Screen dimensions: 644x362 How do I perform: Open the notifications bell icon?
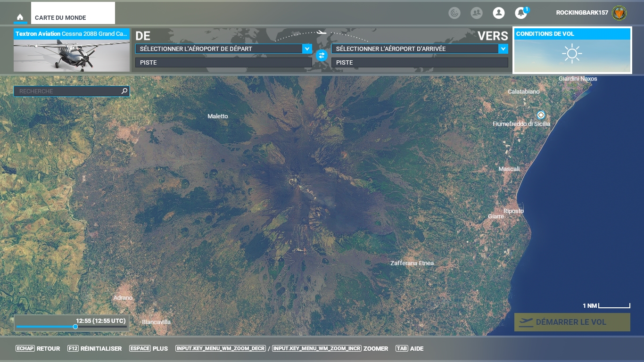click(521, 13)
